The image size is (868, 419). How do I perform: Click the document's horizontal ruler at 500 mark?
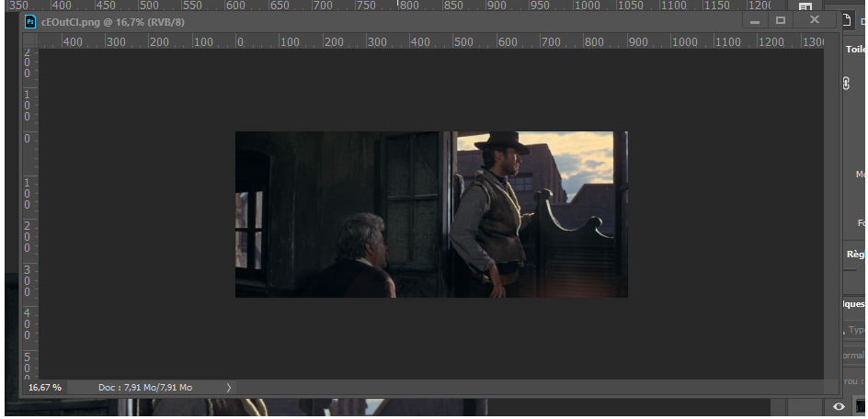[x=463, y=41]
